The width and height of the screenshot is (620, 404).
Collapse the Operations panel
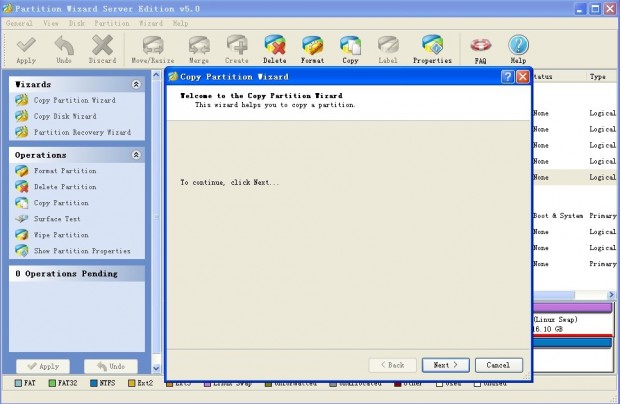[136, 155]
